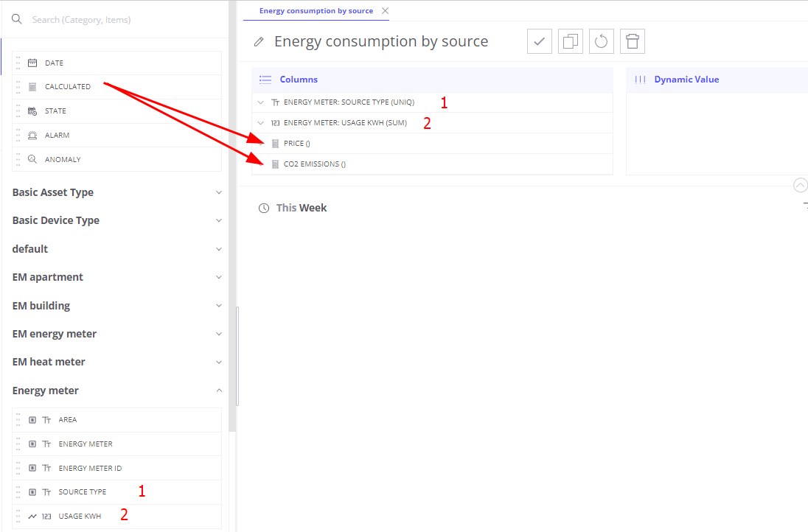Click the CO2 EMISSIONS () column entry
Image resolution: width=808 pixels, height=532 pixels.
click(314, 164)
